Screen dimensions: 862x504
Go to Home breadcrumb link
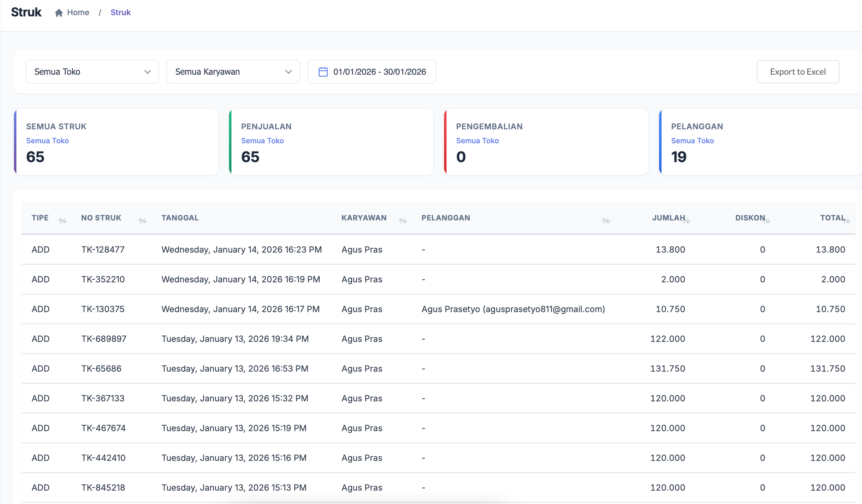pos(78,13)
